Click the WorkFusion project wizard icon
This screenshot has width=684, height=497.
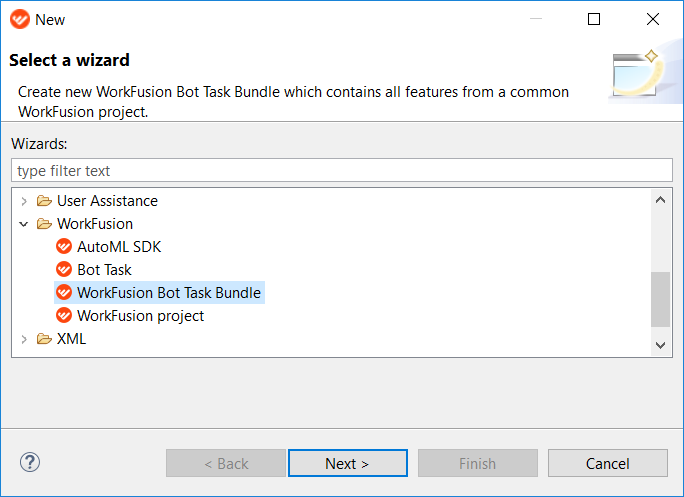point(64,315)
